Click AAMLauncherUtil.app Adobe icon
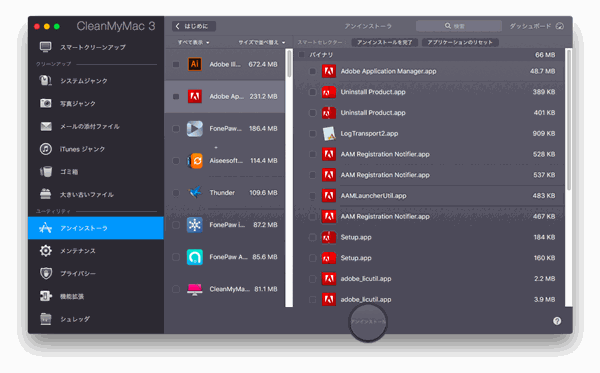 click(329, 196)
